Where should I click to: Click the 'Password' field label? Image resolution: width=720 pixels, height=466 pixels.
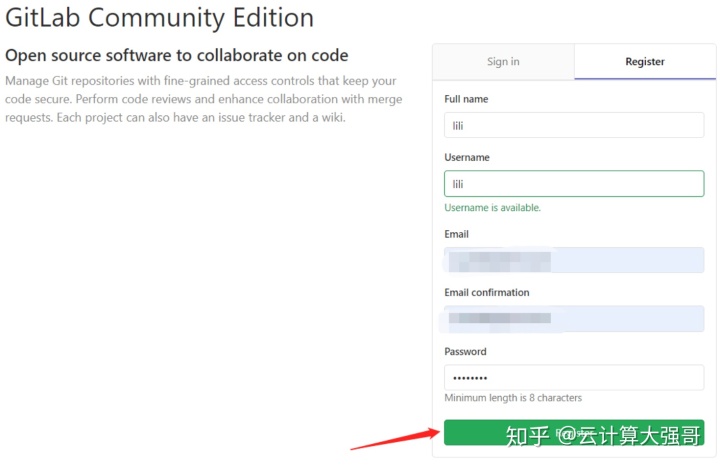[465, 351]
